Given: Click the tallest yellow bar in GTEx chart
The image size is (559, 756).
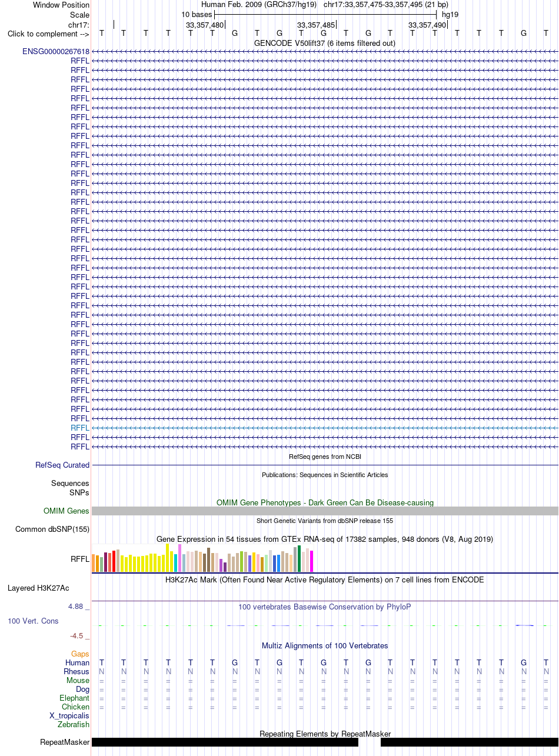Looking at the screenshot, I should click(x=168, y=558).
